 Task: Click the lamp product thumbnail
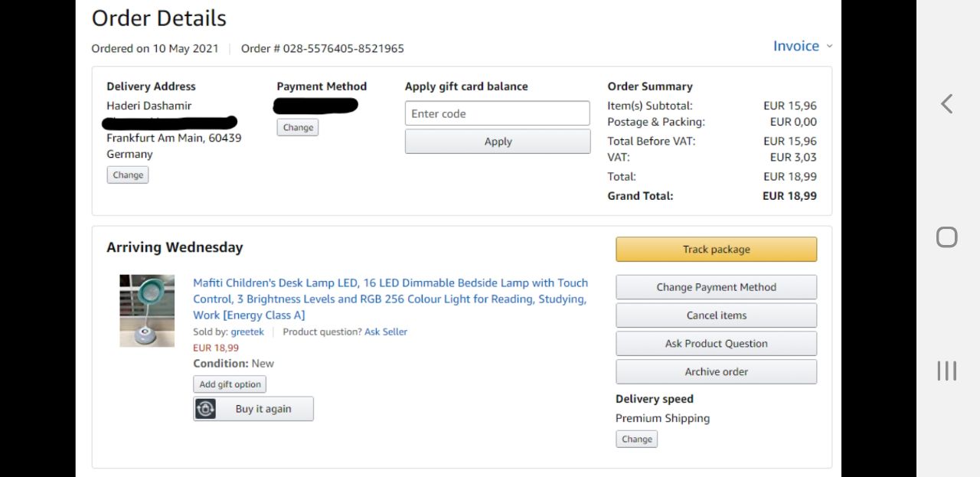click(x=147, y=311)
